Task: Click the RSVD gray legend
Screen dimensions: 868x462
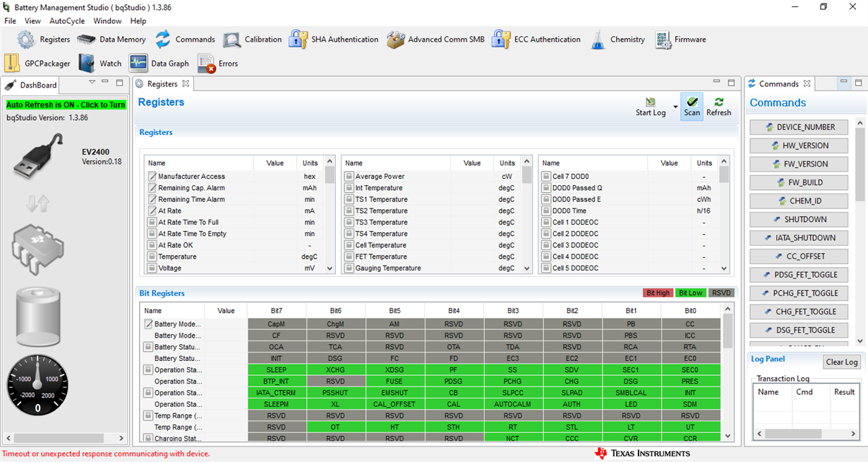Action: point(722,292)
